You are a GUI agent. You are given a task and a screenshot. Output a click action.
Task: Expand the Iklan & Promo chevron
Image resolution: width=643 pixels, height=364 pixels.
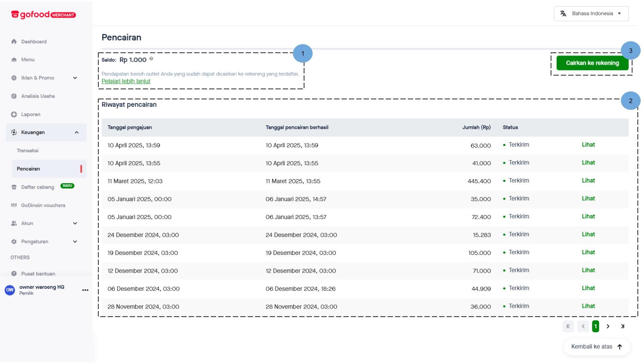click(75, 78)
